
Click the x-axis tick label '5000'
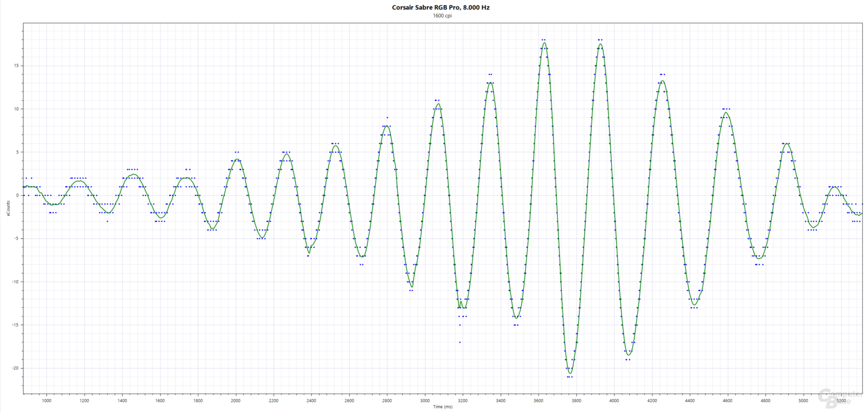point(803,400)
